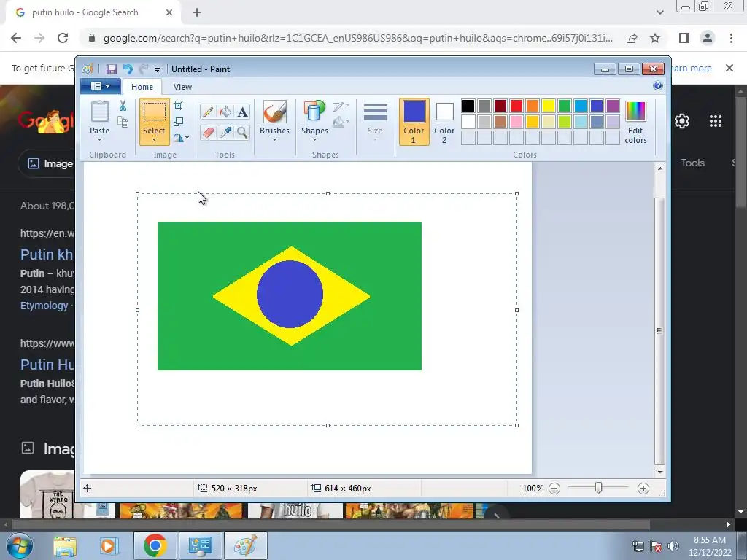Click the Tools link in Google search
Image resolution: width=747 pixels, height=560 pixels.
pyautogui.click(x=692, y=163)
